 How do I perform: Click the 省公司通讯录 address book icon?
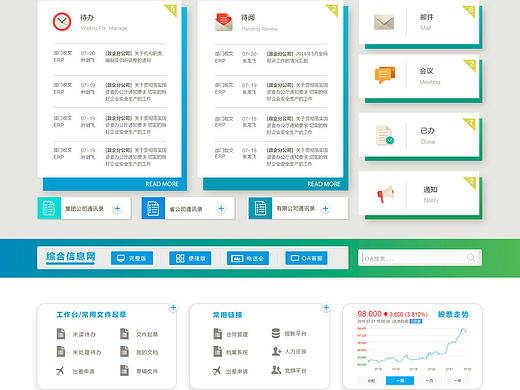coord(153,208)
